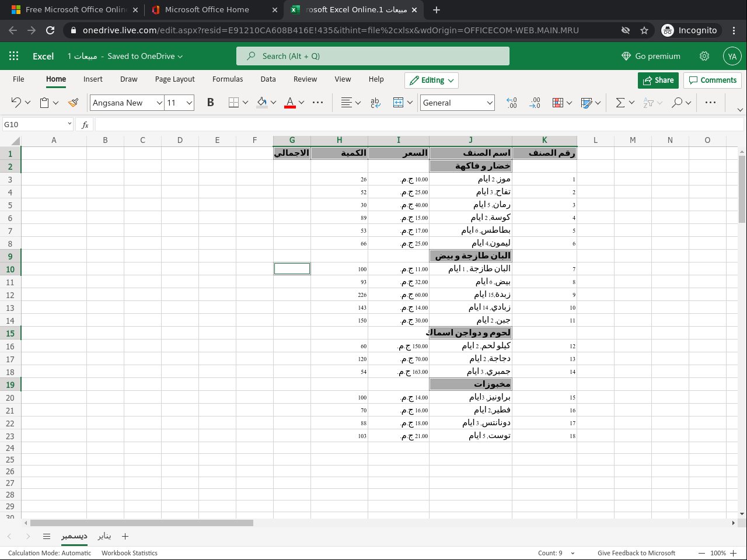The image size is (747, 560).
Task: Switch to the Data tab
Action: point(268,79)
